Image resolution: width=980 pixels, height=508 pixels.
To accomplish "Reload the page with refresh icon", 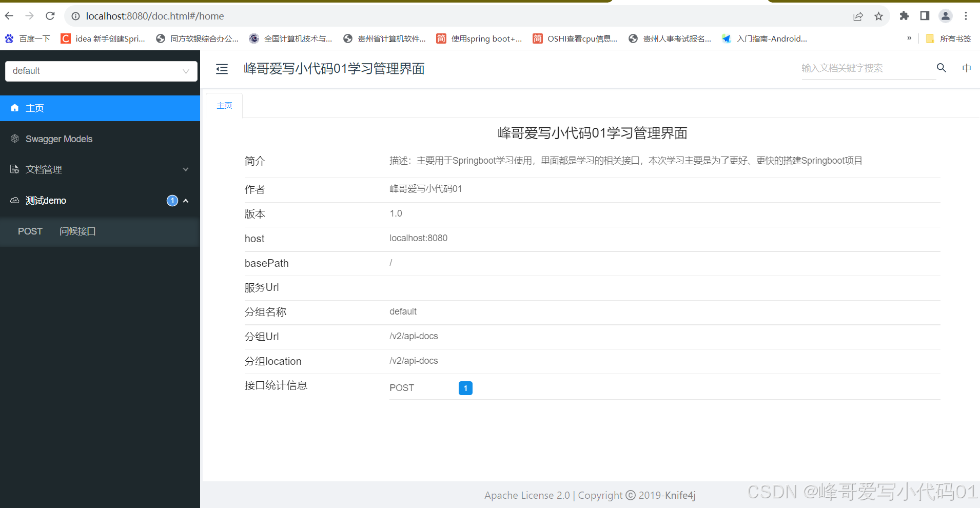I will pos(50,16).
